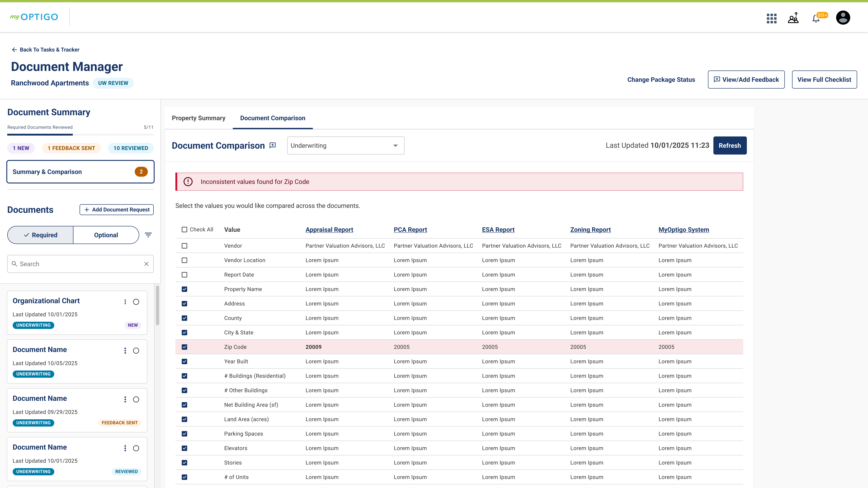Screen dimensions: 868x488
Task: Select radio circle for REVIEWED document
Action: pos(136,448)
